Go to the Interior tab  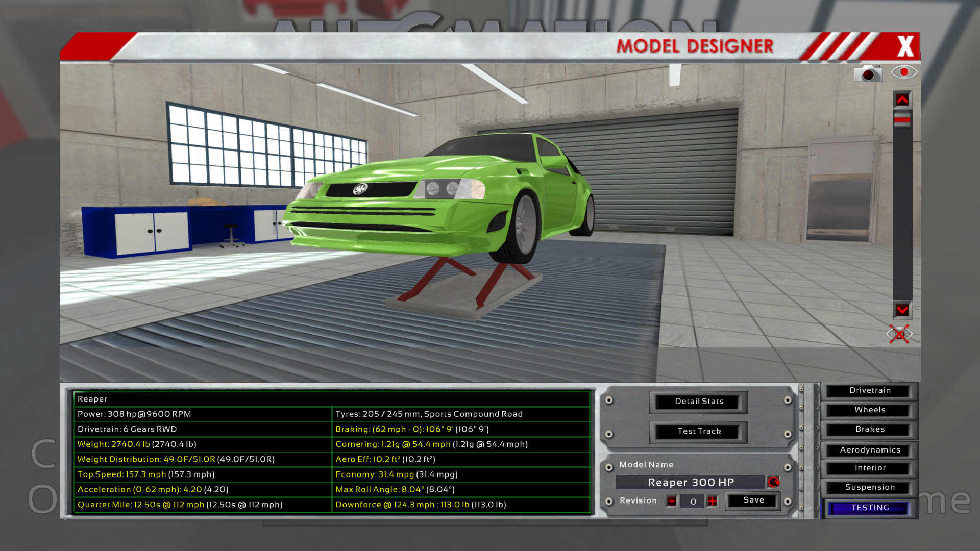pos(869,468)
